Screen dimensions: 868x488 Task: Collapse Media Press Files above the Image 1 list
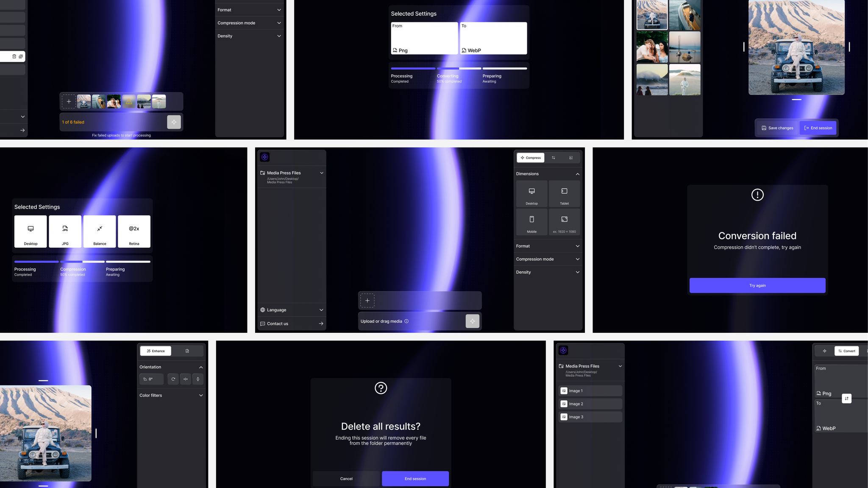pos(620,366)
